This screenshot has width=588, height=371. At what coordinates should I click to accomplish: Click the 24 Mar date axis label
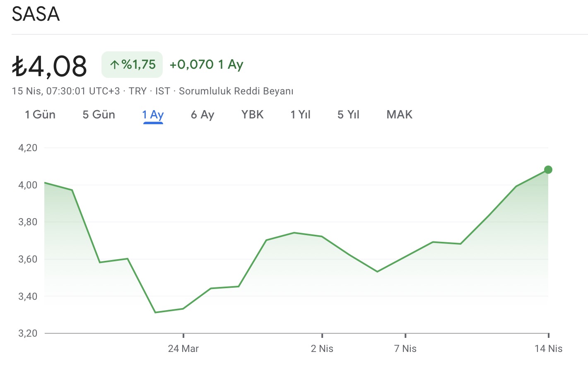(183, 349)
